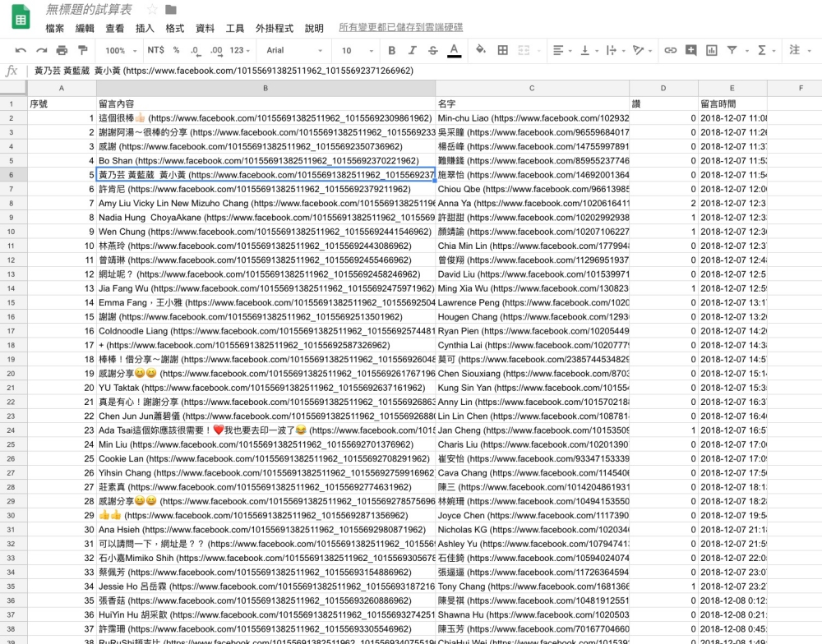Insert a chart using the toolbar icon
Screen dimensions: 822x644
pyautogui.click(x=712, y=50)
